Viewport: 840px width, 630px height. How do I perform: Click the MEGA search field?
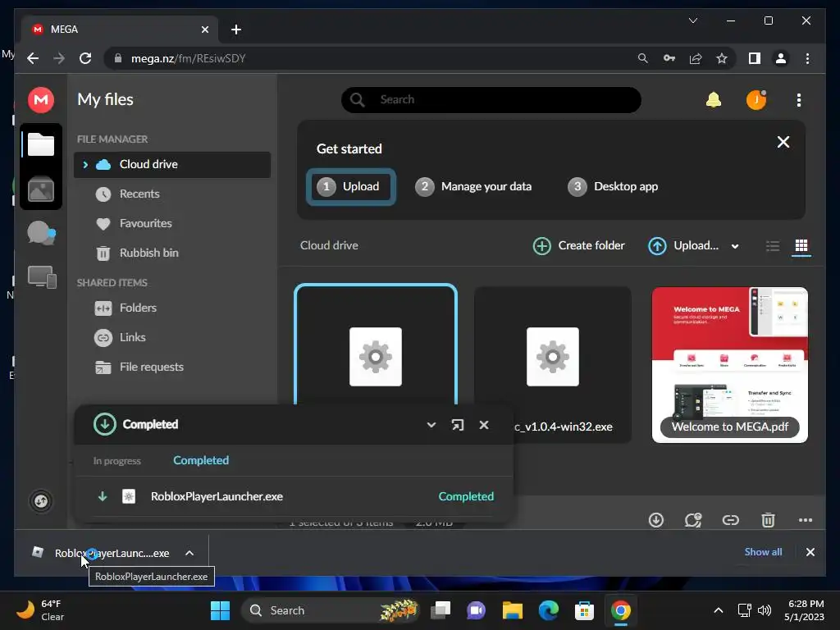(491, 99)
